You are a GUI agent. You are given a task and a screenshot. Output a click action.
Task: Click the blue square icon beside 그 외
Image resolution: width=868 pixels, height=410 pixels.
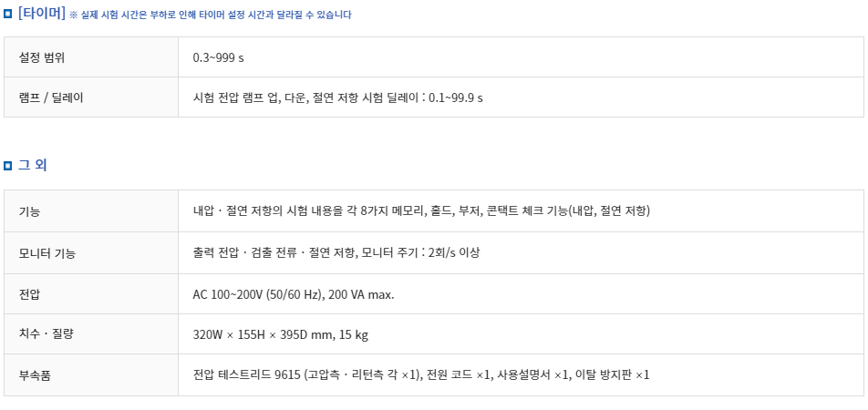point(8,166)
